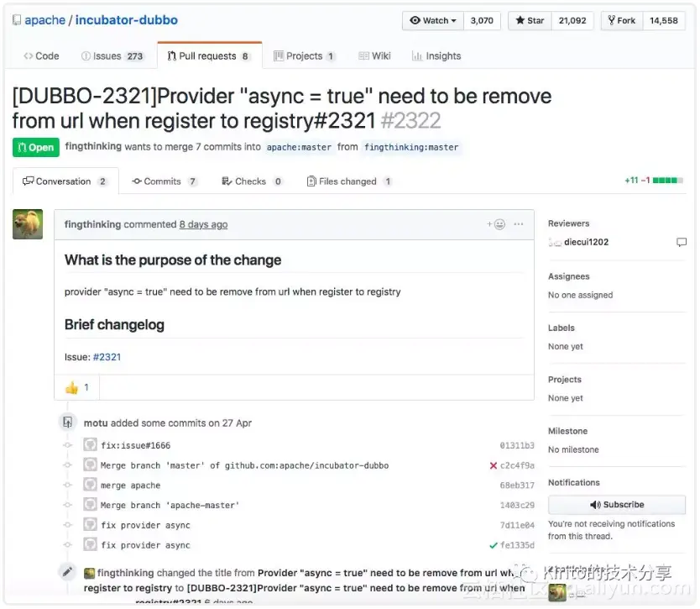Click the '8 days ago' timestamp

tap(204, 224)
